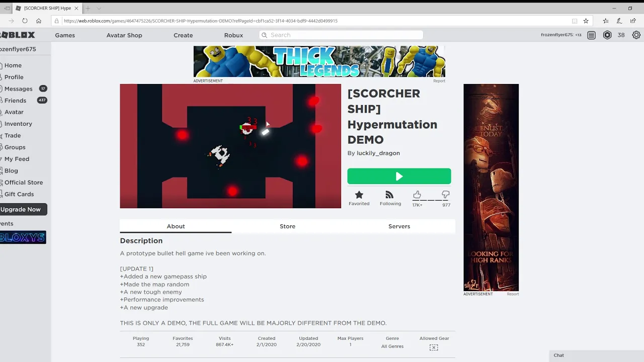
Task: Report the top advertisement
Action: 439,81
